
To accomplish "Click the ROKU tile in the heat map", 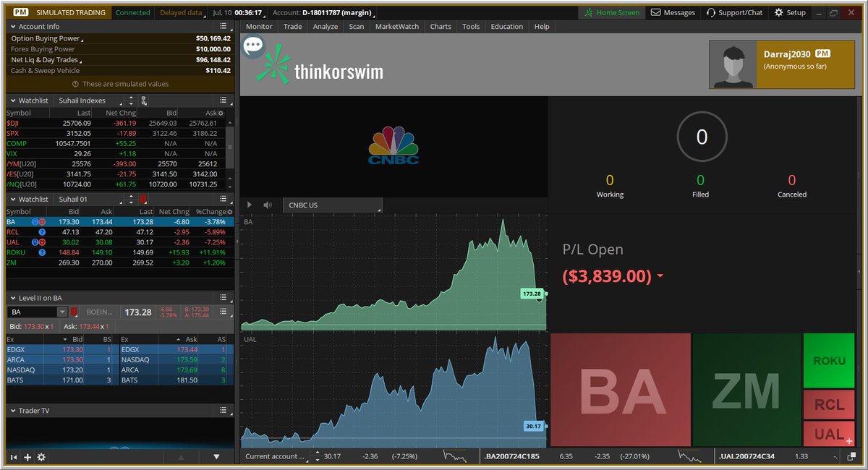I will click(828, 361).
